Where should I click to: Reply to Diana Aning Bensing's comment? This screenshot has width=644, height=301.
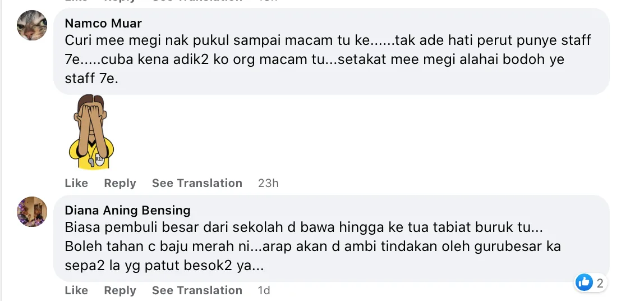(120, 290)
